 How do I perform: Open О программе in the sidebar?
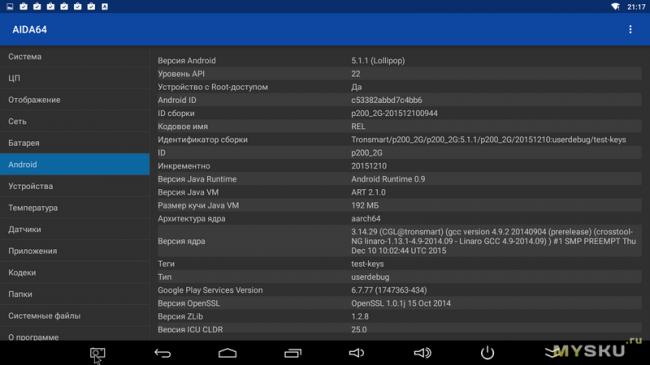pos(75,335)
